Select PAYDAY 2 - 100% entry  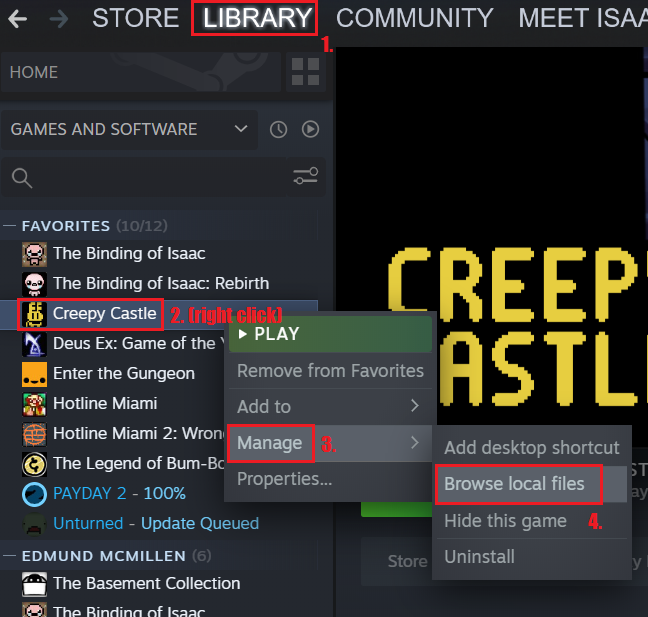click(x=119, y=494)
